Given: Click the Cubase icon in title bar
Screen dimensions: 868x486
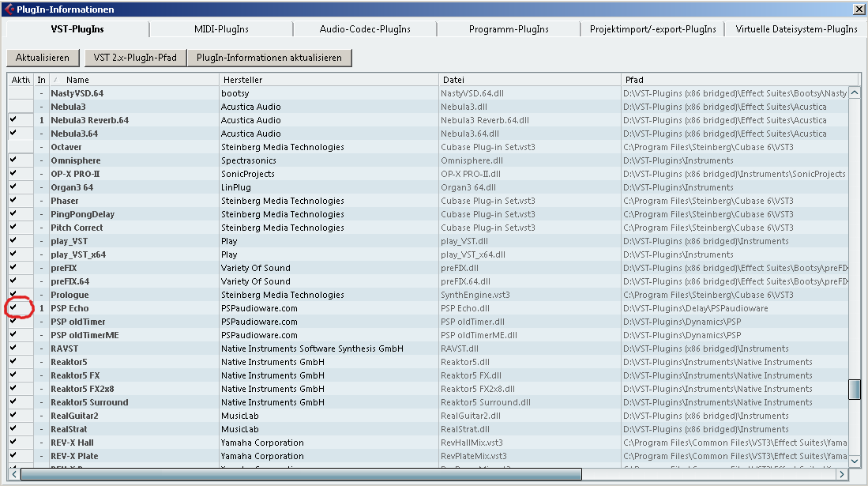Looking at the screenshot, I should tap(9, 9).
